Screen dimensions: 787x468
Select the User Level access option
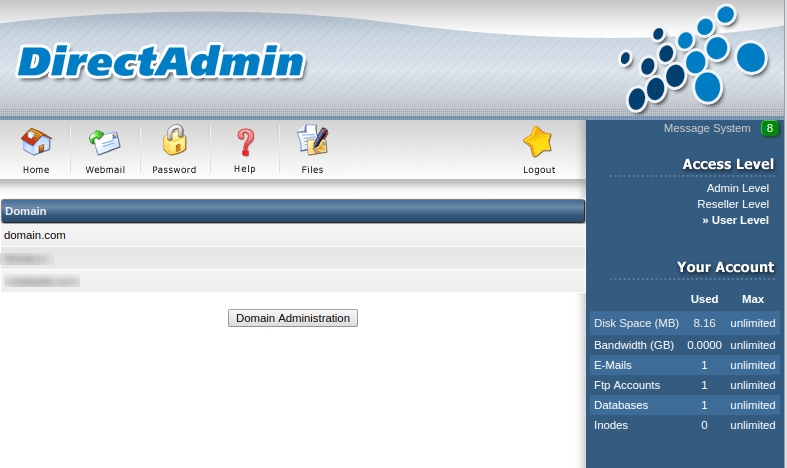pos(739,220)
